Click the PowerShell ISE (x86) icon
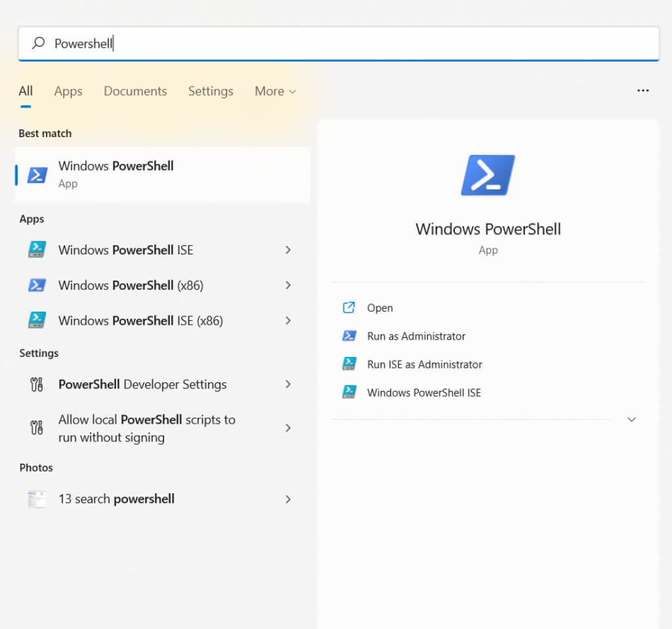 (37, 321)
